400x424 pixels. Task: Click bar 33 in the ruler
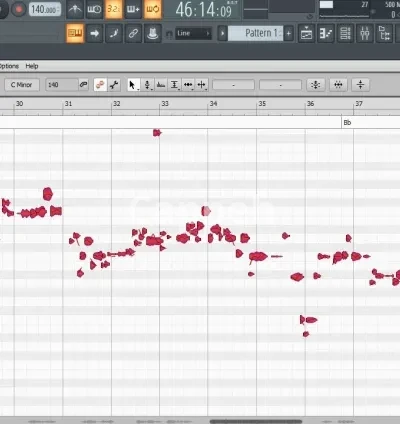[x=165, y=104]
